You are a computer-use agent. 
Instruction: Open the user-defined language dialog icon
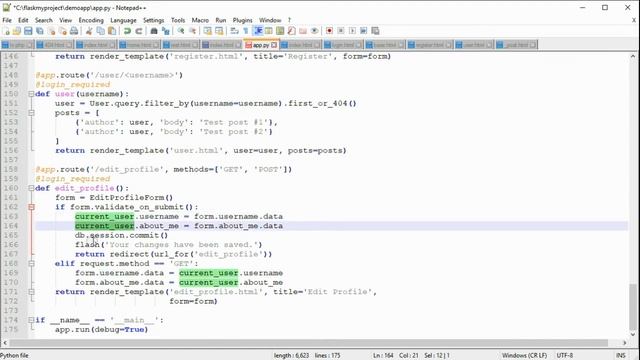[269, 31]
